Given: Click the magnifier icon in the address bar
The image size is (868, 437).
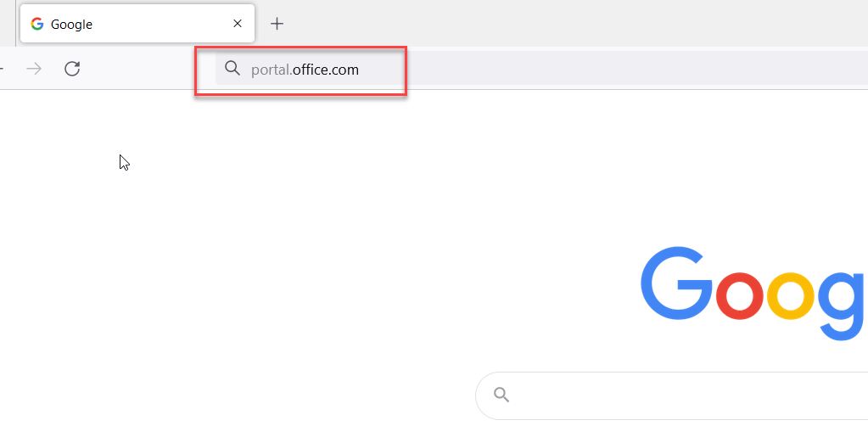Looking at the screenshot, I should click(232, 68).
